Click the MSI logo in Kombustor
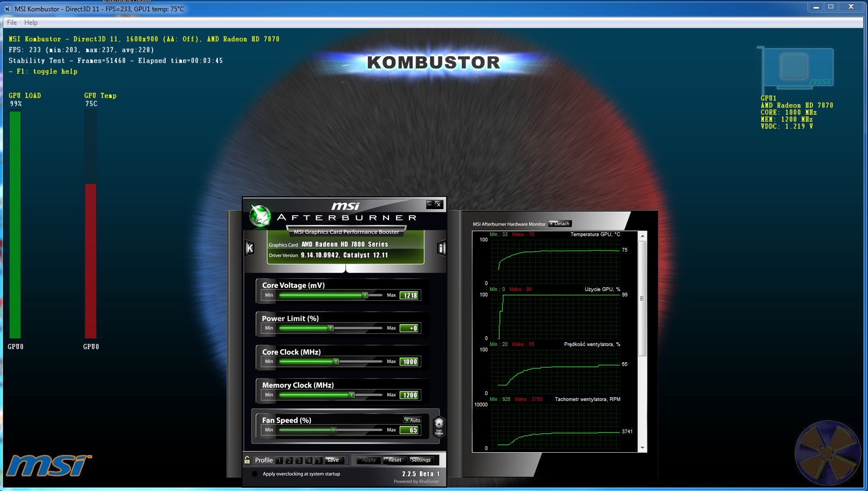The image size is (868, 491). 49,466
